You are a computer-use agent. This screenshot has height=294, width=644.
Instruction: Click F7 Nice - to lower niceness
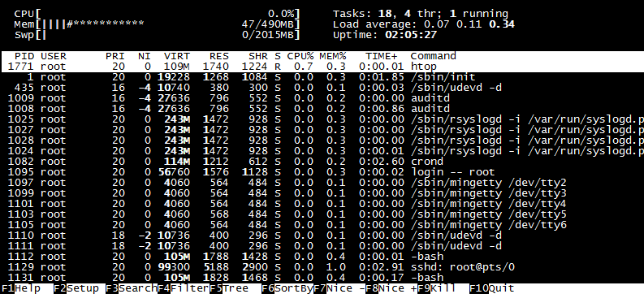click(x=339, y=288)
